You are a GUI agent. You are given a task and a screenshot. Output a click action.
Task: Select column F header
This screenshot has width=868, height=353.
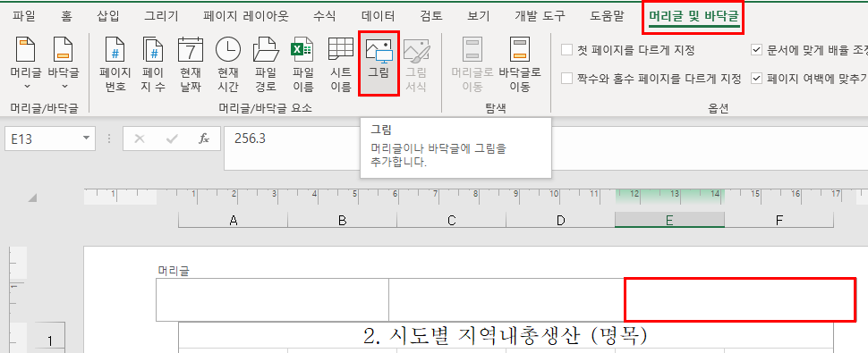779,221
